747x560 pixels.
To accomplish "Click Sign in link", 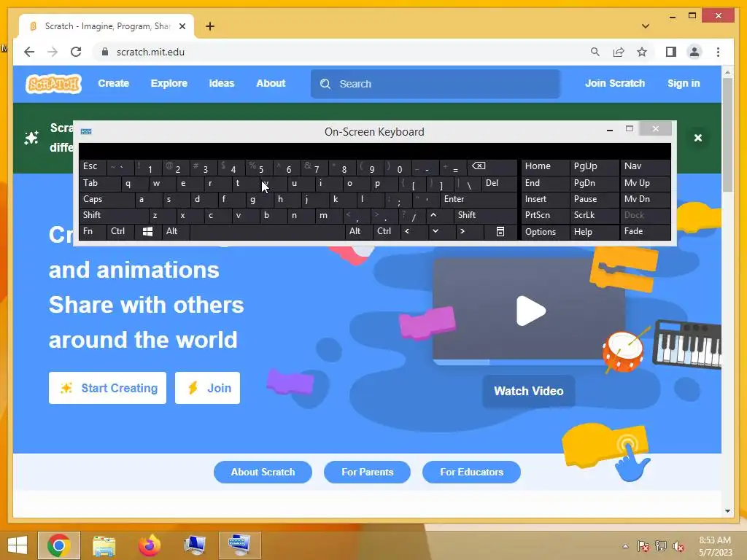I will coord(683,83).
